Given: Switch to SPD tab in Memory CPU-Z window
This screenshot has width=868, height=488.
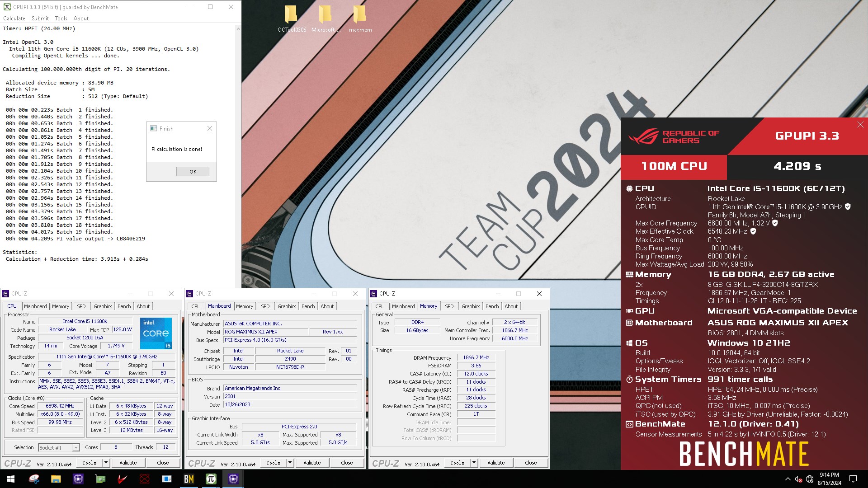Looking at the screenshot, I should click(449, 306).
